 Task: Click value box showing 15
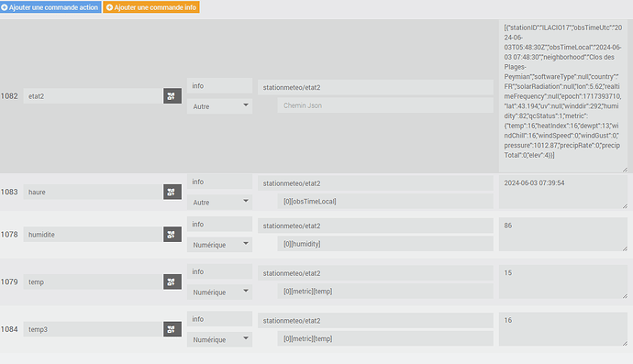[x=563, y=281]
